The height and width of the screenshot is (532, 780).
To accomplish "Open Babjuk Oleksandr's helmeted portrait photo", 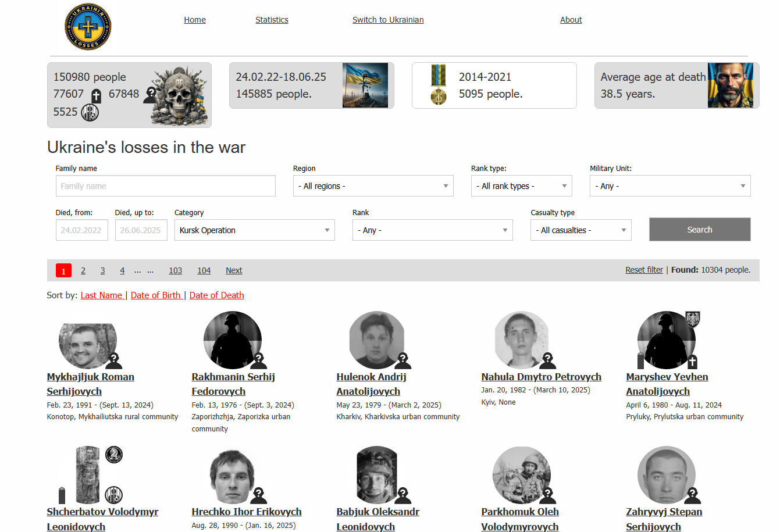I will 377,475.
